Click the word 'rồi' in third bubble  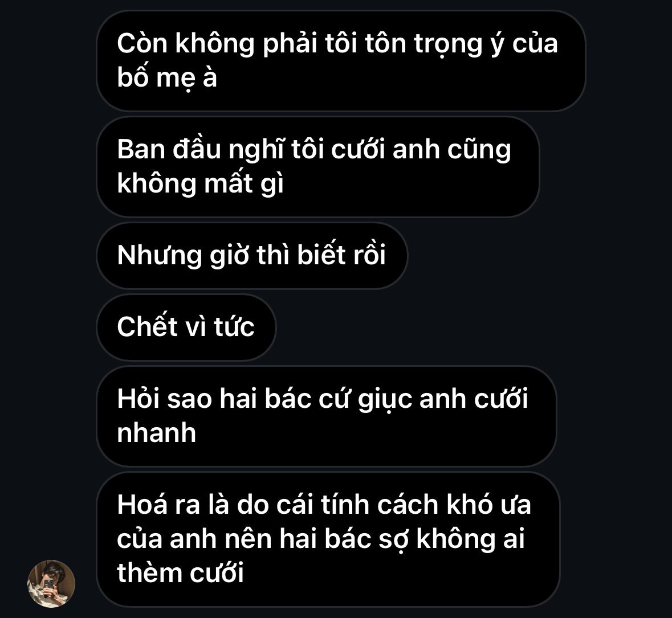coord(369,255)
